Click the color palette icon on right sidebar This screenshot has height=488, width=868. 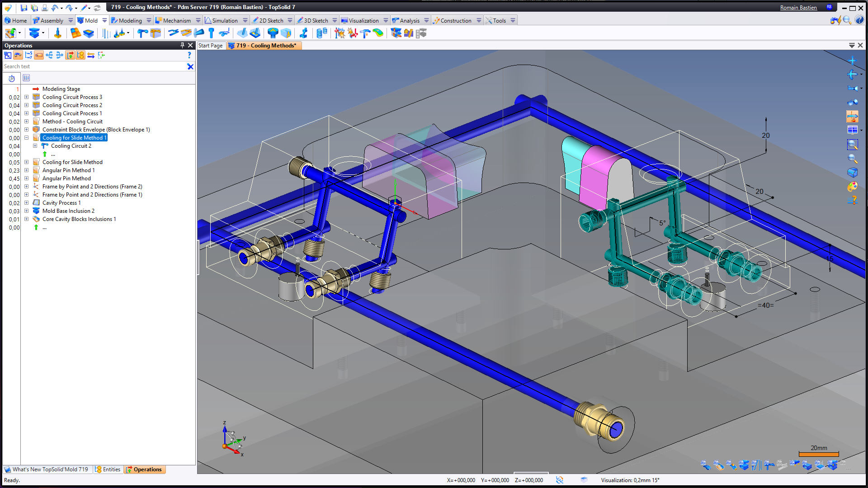(x=852, y=186)
